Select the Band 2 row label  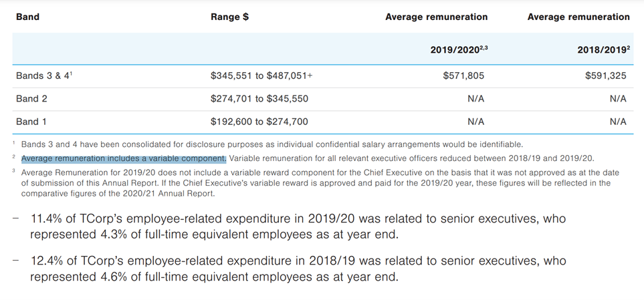click(31, 98)
